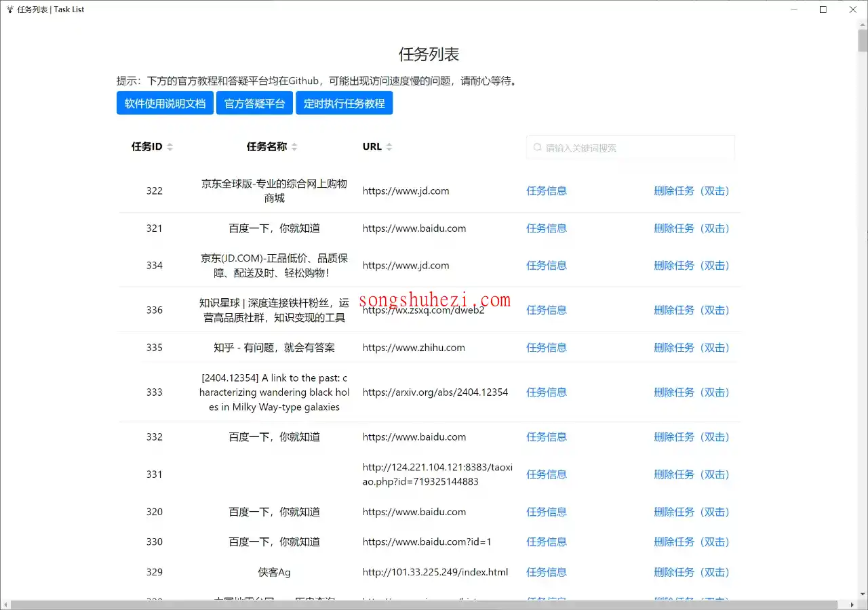
Task: Click the 任务列表 page heading
Action: 429,55
